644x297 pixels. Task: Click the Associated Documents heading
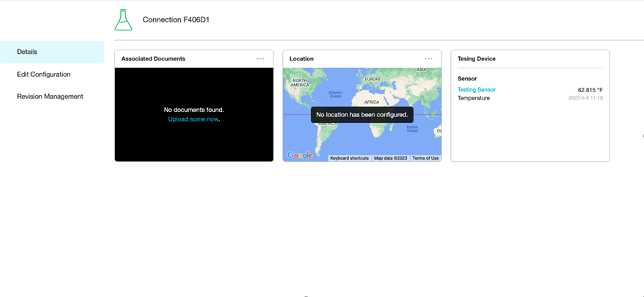tap(153, 59)
